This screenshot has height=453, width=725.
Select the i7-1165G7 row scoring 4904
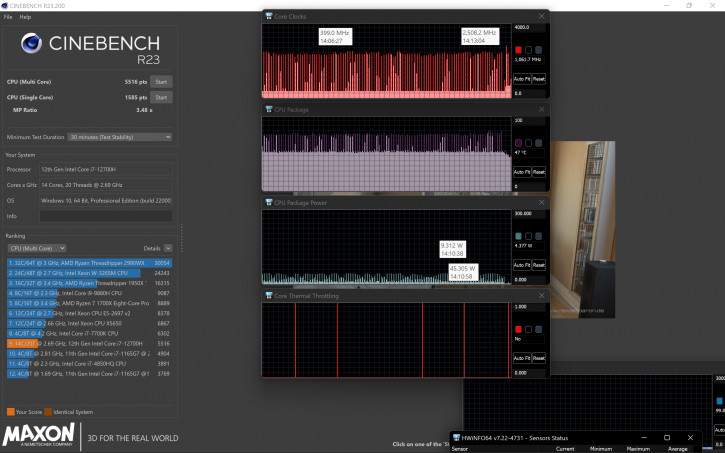89,354
